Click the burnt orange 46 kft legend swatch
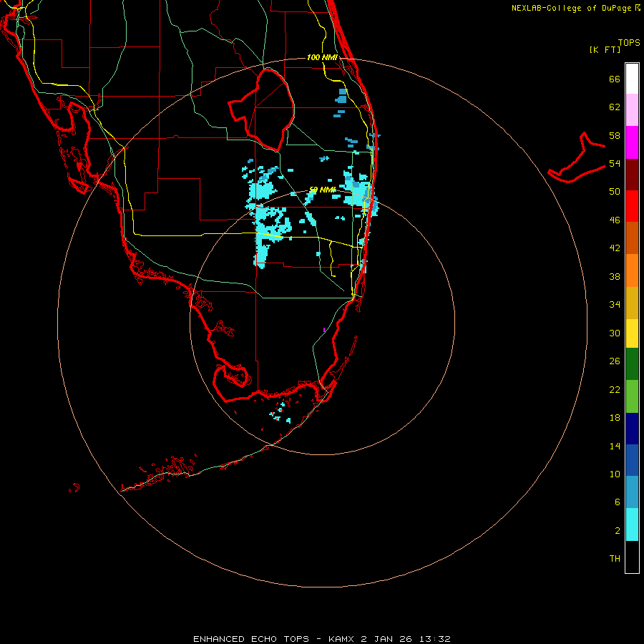Viewport: 644px width, 644px height. [x=632, y=238]
